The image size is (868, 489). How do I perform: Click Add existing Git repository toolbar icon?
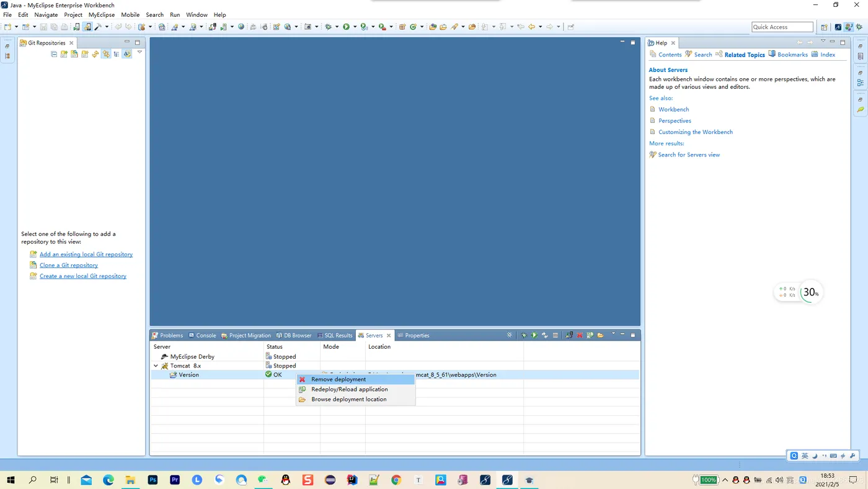pos(64,55)
